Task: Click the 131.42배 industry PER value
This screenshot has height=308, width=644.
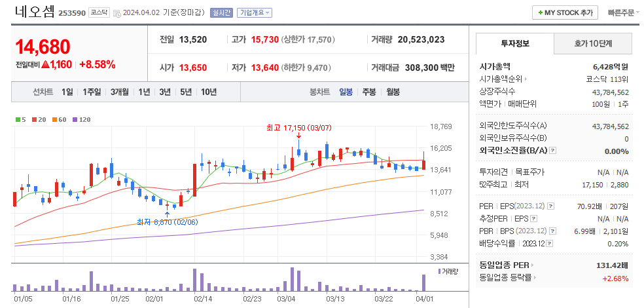Action: click(x=613, y=265)
